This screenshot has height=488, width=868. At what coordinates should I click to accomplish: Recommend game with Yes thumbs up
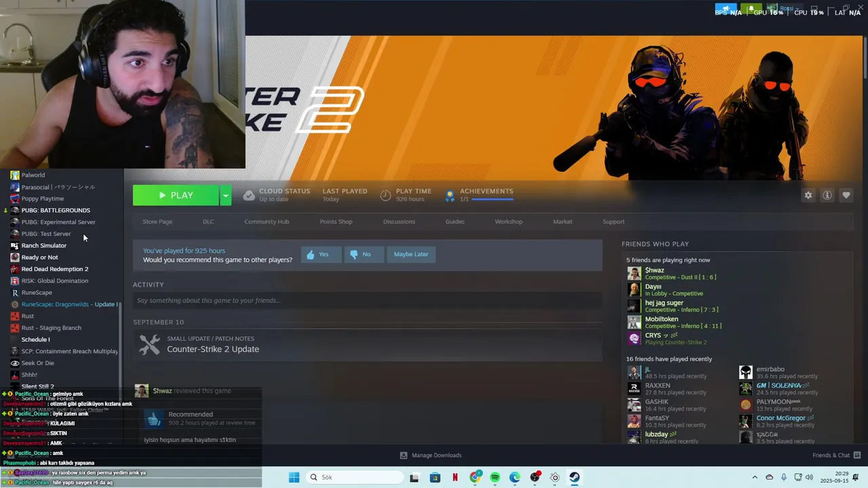pyautogui.click(x=321, y=254)
